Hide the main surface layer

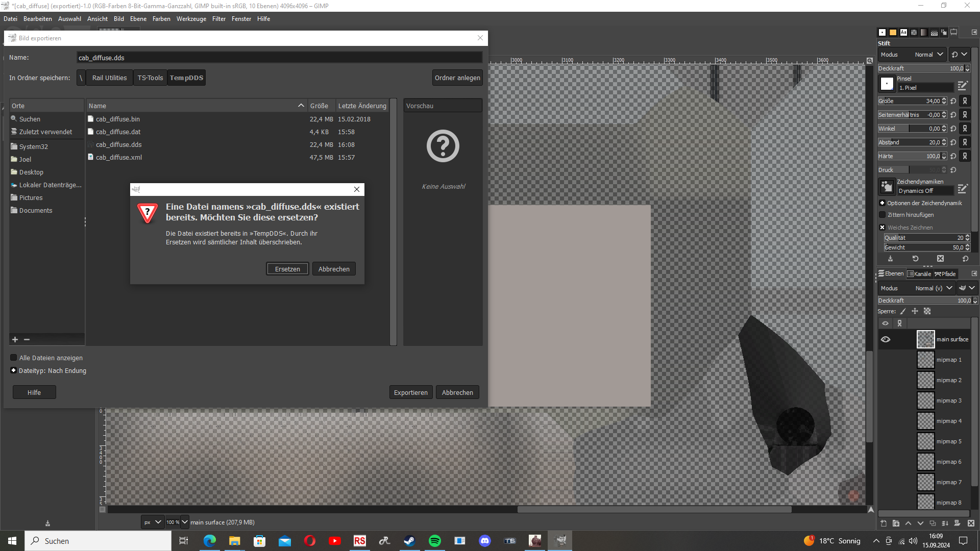[x=886, y=339]
